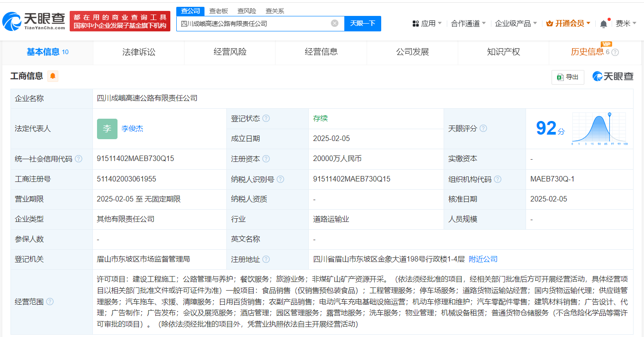
Task: Open the 企业级产品 dropdown
Action: (516, 23)
